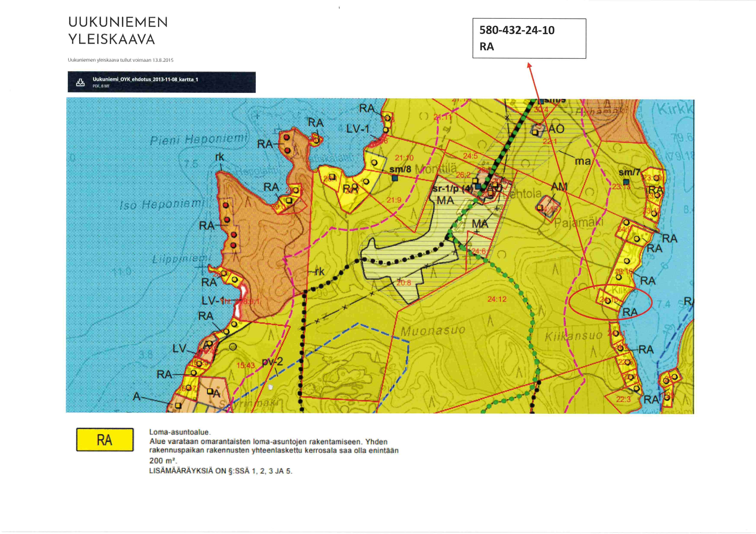Click the 'LV-1' label near top shoreline
The width and height of the screenshot is (756, 534).
pos(358,129)
